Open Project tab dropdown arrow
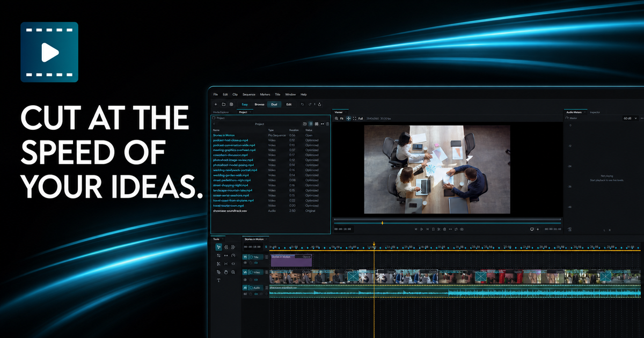 pos(251,112)
